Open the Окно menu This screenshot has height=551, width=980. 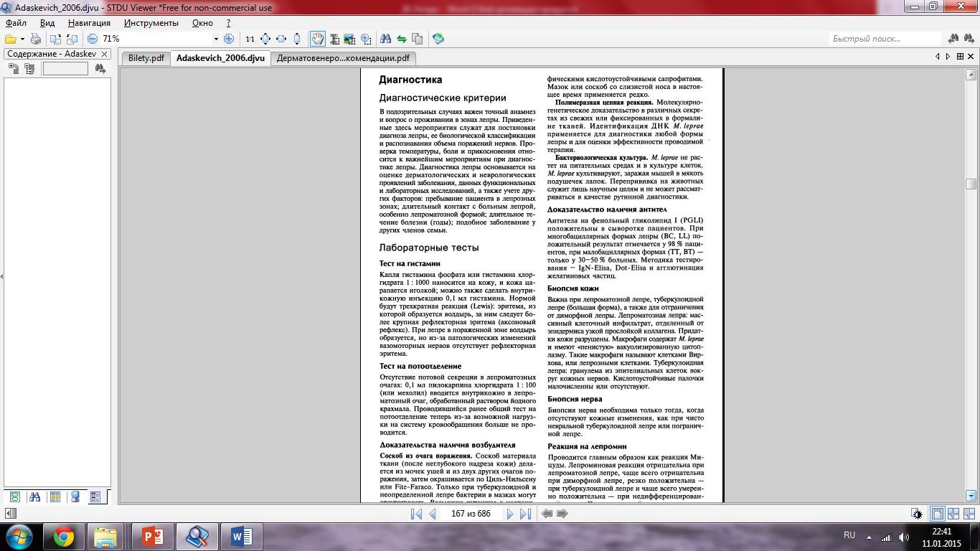203,23
